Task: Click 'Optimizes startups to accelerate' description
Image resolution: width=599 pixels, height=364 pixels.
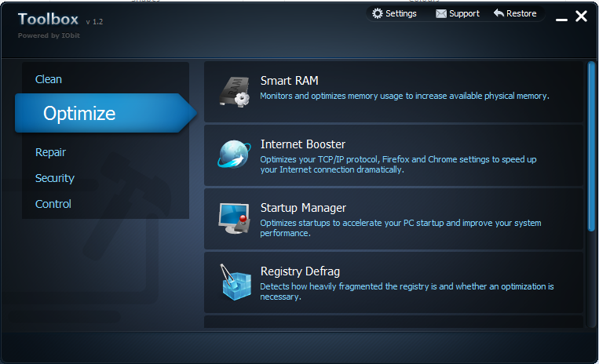Action: [400, 227]
